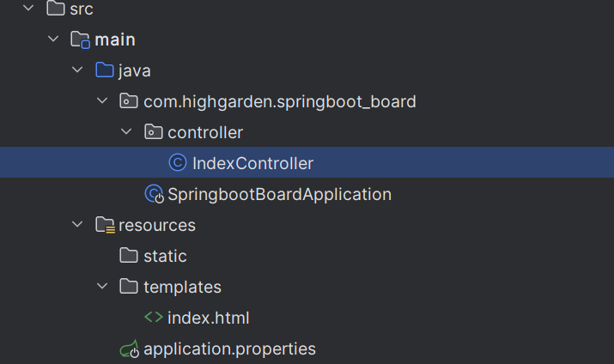Collapse the main folder chevron
This screenshot has height=364, width=614.
coord(53,39)
